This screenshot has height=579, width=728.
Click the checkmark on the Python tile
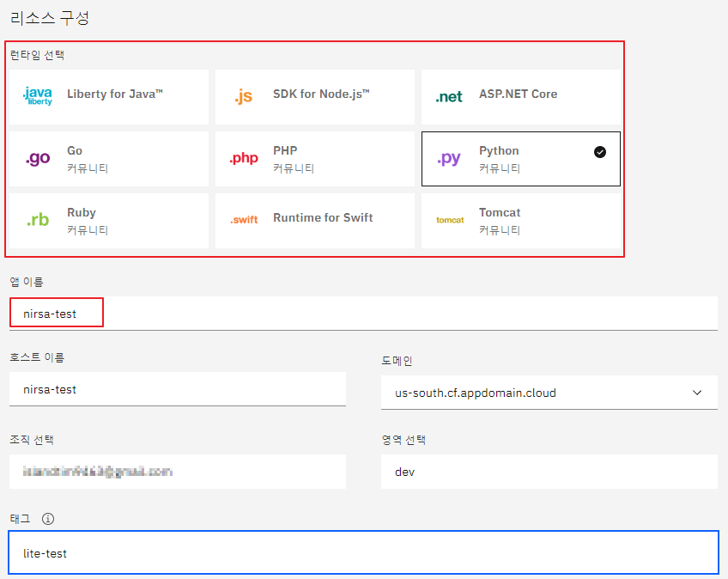tap(600, 152)
